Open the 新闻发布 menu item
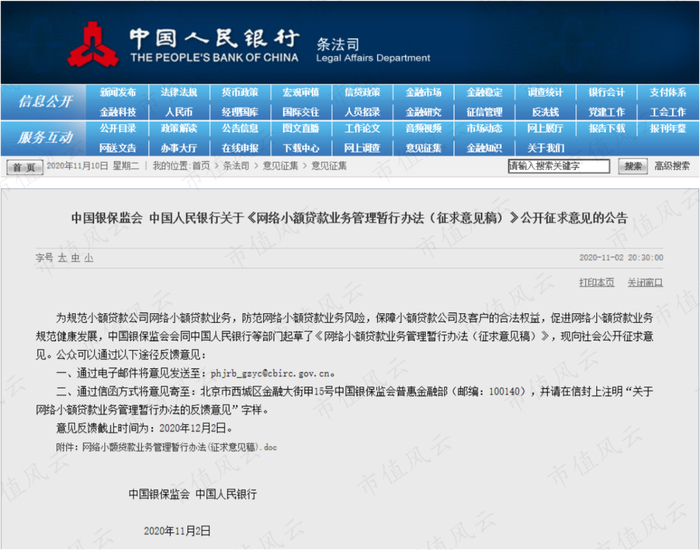700x550 pixels. (x=118, y=92)
